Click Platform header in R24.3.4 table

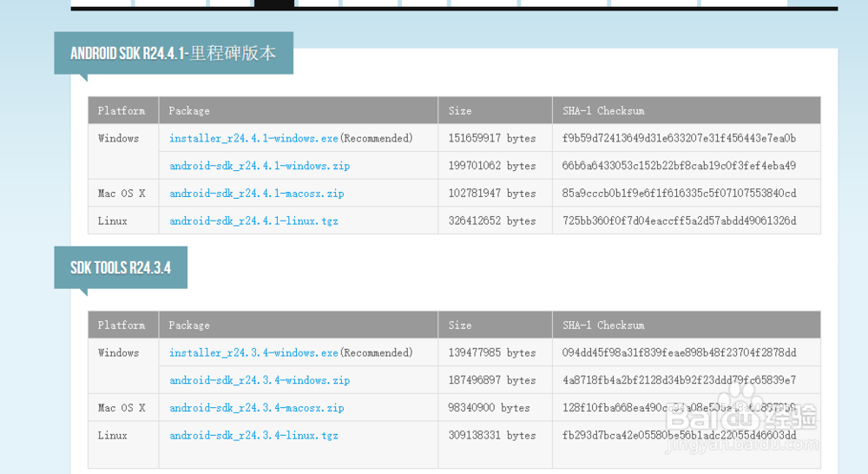(123, 325)
